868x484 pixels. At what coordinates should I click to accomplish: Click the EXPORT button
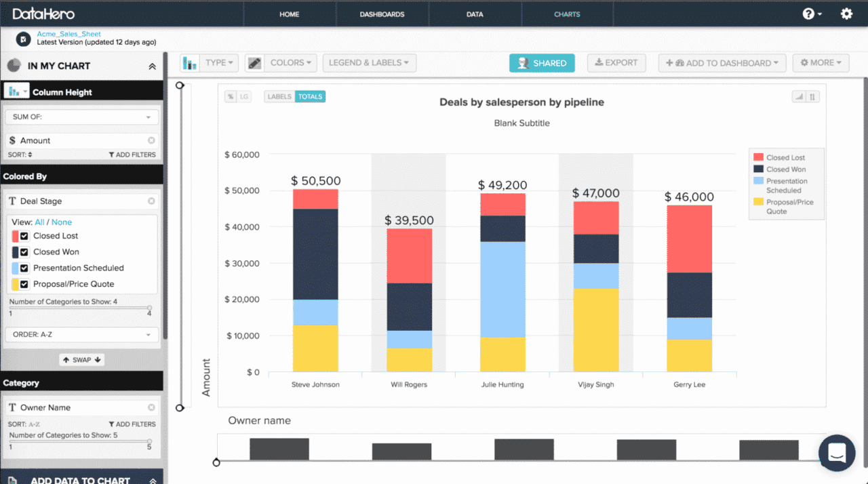point(616,63)
